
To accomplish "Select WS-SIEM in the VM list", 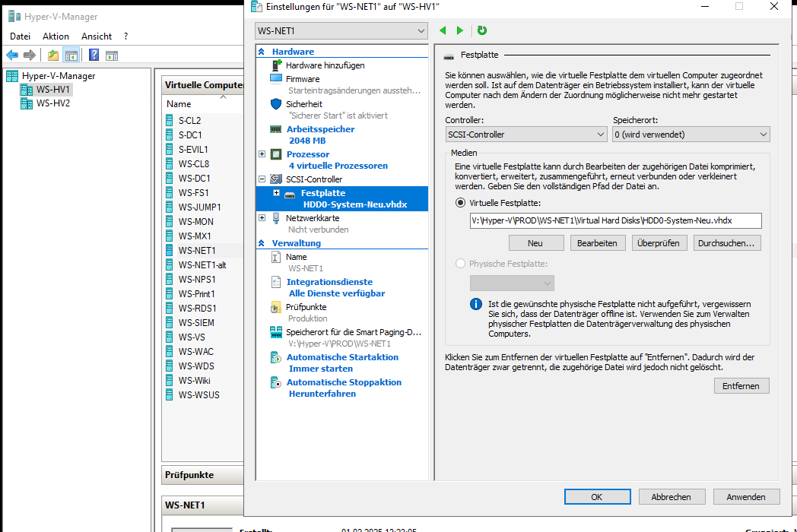I will pos(196,323).
